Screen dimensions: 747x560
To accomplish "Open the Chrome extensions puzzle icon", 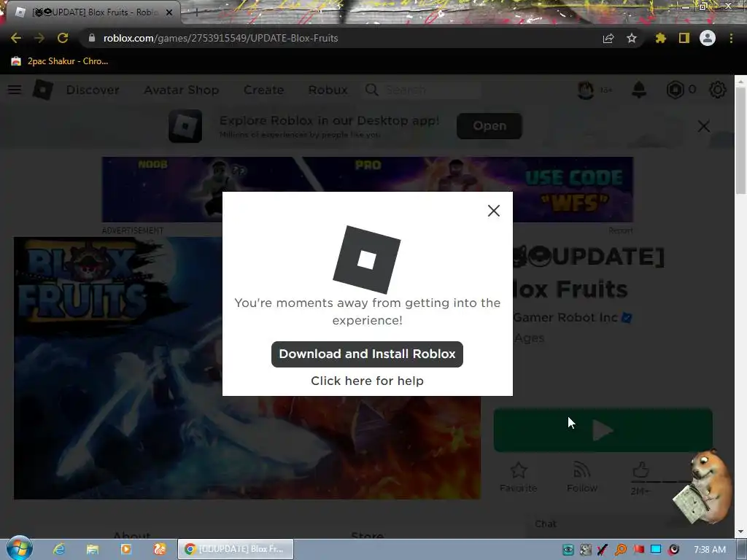I will pos(660,38).
